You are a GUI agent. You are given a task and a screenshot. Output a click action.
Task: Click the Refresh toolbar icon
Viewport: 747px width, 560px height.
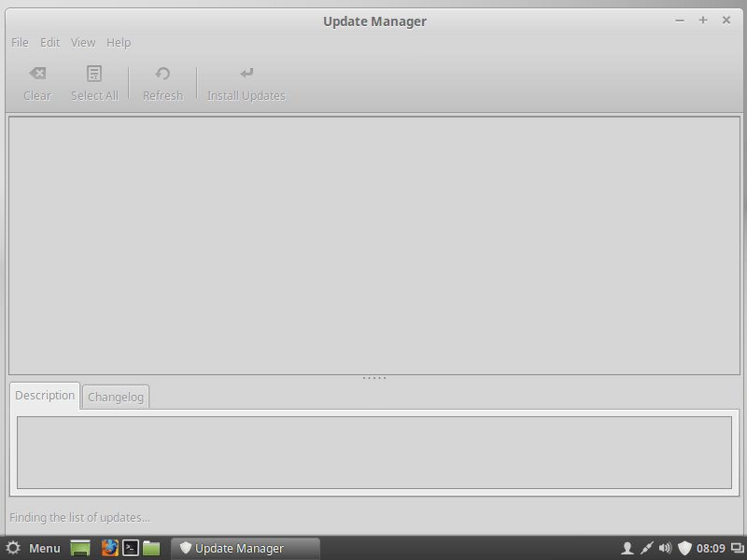pos(162,74)
